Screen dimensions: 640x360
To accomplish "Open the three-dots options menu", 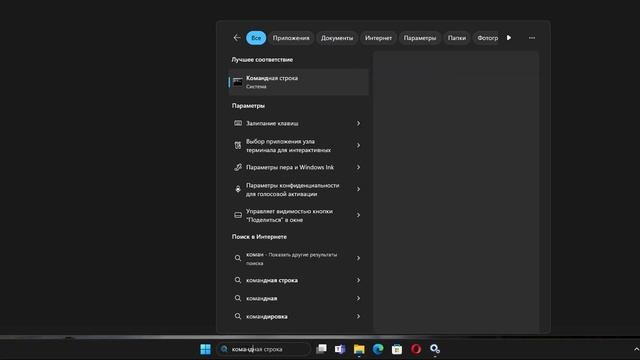I will 532,38.
